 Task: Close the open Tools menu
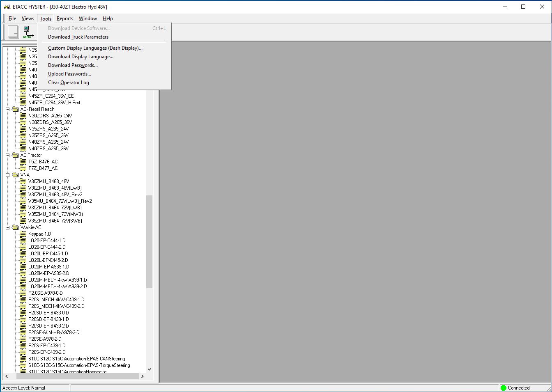pyautogui.click(x=46, y=18)
